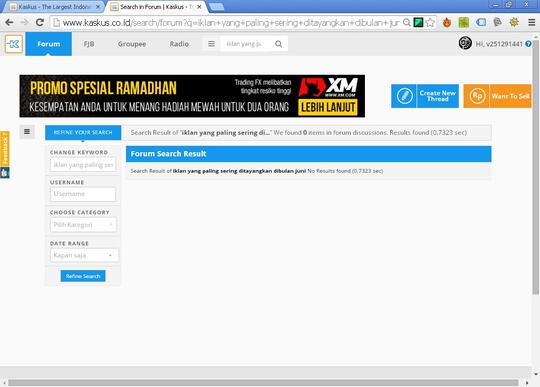Go back with the browser back arrow

click(9, 23)
